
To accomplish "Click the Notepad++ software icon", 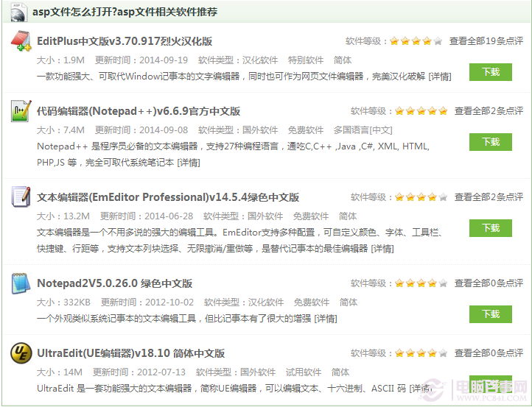I will [x=21, y=111].
